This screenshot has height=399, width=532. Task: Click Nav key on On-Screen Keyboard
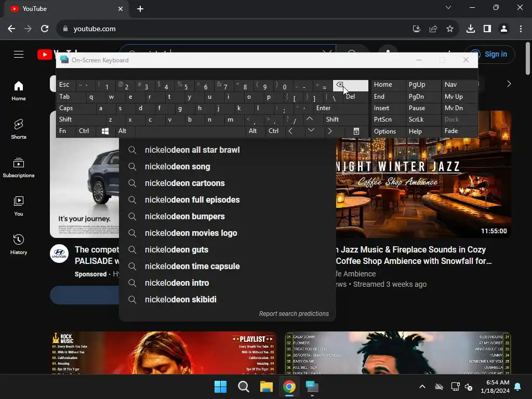tap(459, 85)
